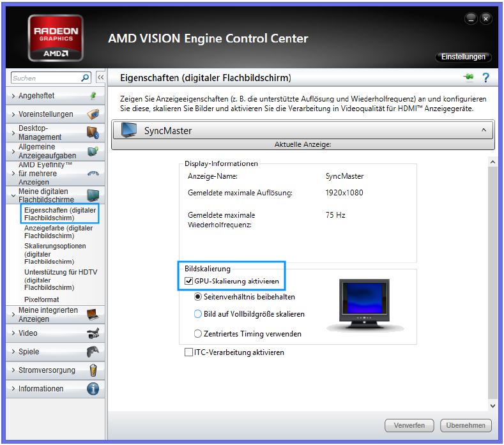Image resolution: width=504 pixels, height=445 pixels.
Task: Click the 1920x1080 resolution value
Action: tap(344, 193)
